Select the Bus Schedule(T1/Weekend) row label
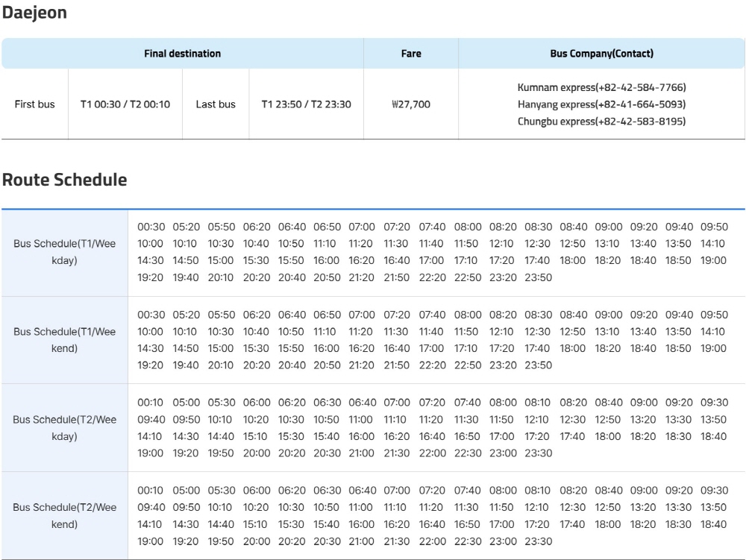The height and width of the screenshot is (560, 746). click(63, 341)
